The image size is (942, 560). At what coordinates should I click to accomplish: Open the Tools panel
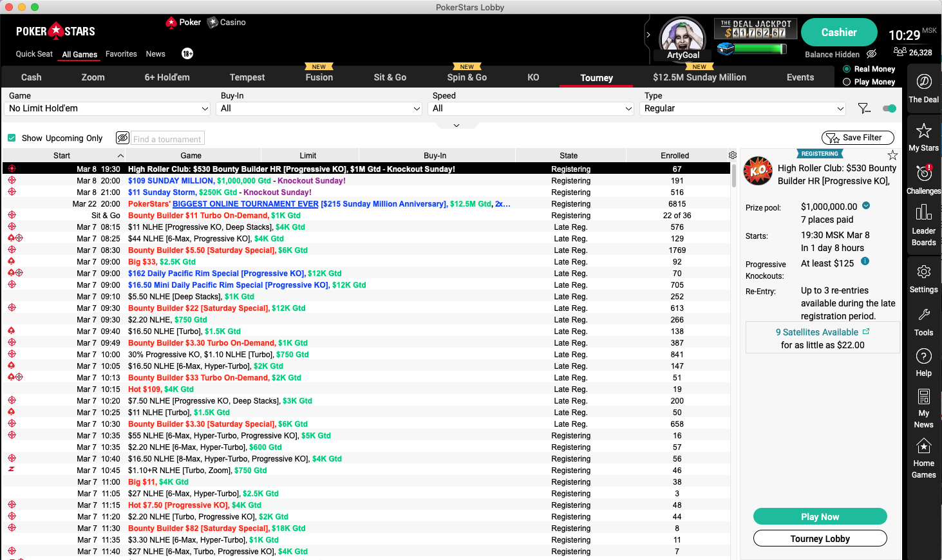(923, 321)
